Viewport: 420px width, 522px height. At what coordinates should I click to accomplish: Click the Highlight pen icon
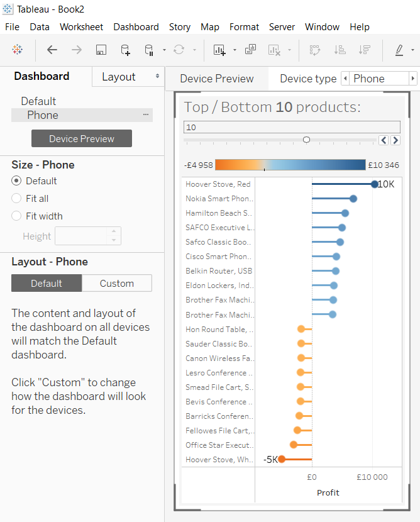pyautogui.click(x=399, y=50)
